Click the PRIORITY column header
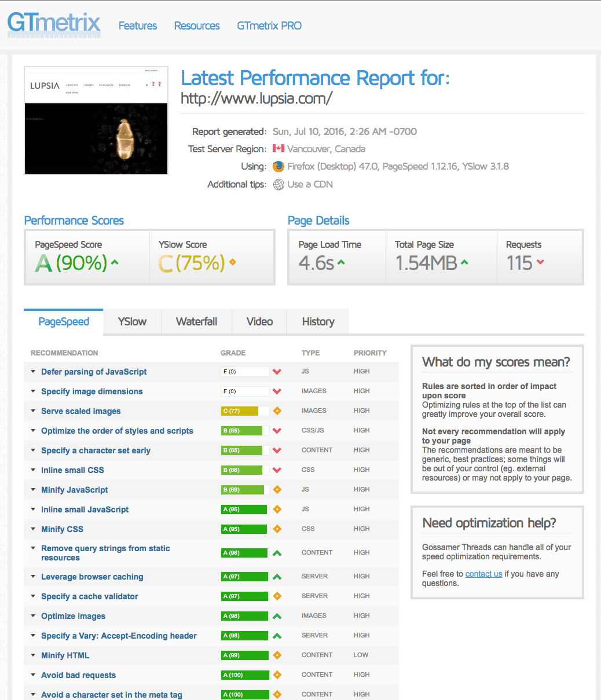The height and width of the screenshot is (700, 601). [x=370, y=353]
